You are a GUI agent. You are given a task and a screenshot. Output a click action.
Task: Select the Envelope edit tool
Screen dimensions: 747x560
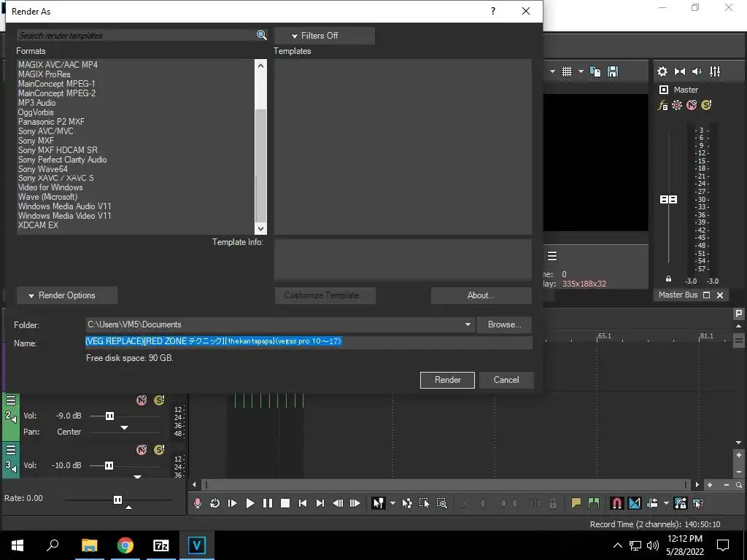point(407,503)
